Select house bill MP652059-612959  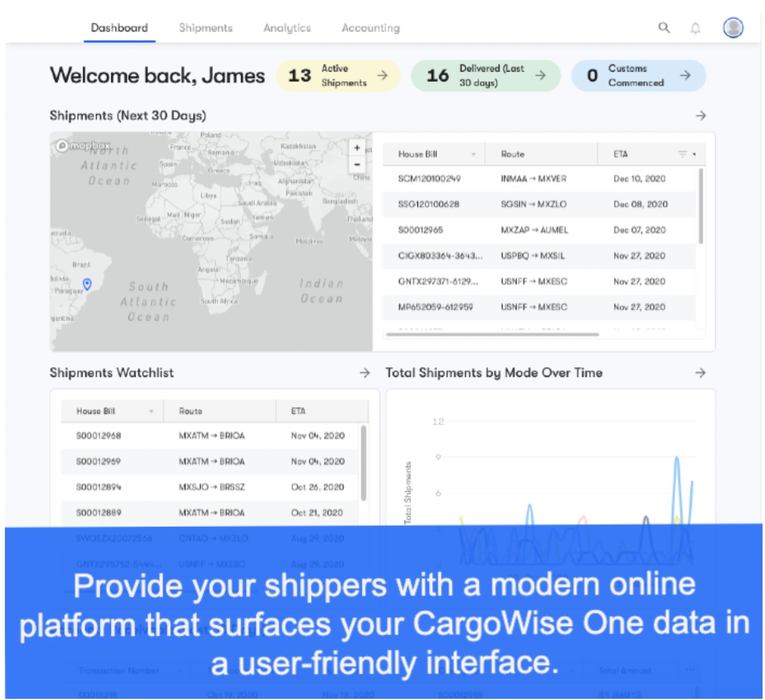tap(435, 307)
